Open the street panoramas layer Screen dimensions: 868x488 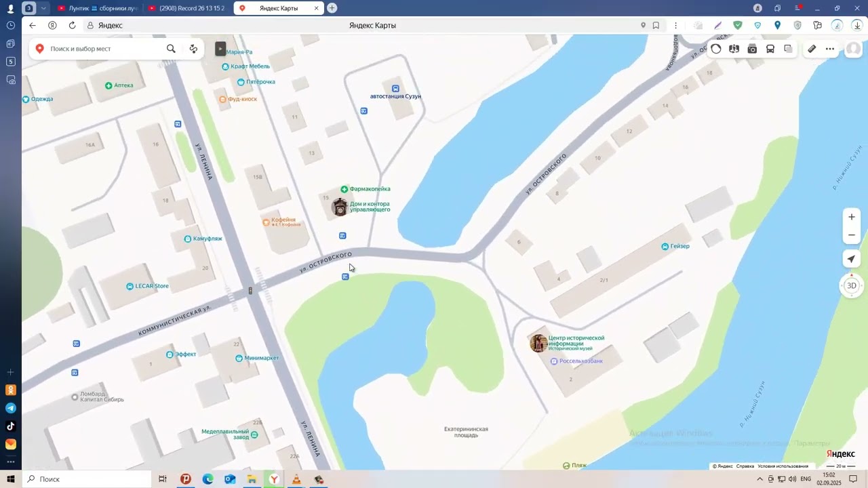pos(734,49)
